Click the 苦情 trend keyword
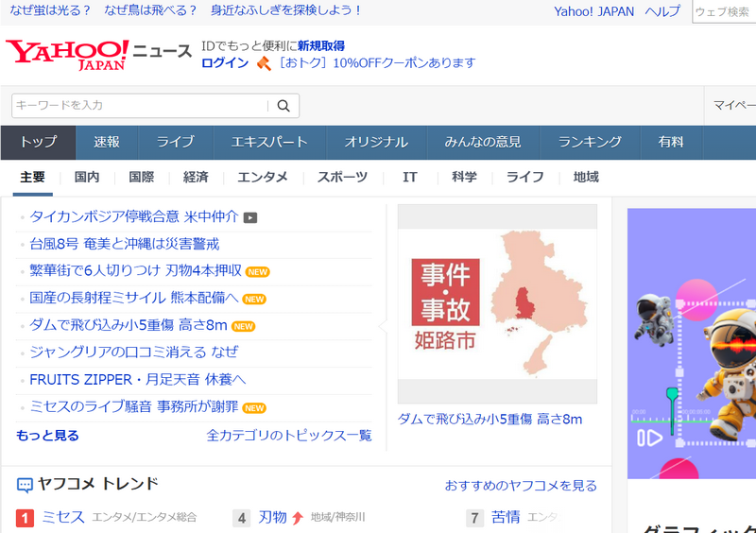The width and height of the screenshot is (756, 533). pos(506,518)
